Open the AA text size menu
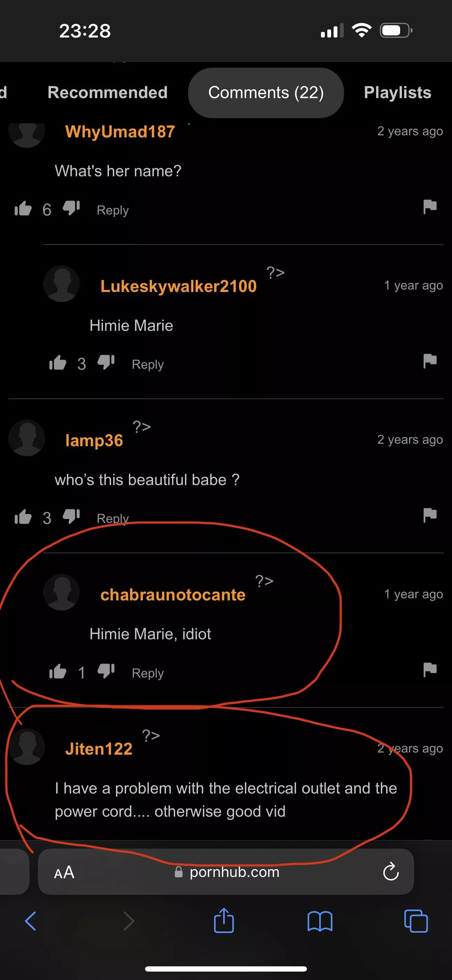 click(64, 872)
